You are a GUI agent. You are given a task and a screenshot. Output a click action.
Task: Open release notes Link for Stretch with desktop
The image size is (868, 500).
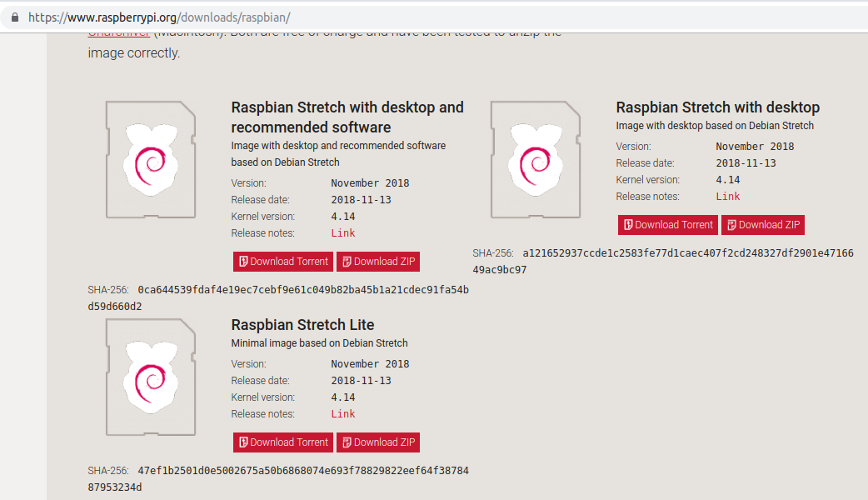[728, 197]
